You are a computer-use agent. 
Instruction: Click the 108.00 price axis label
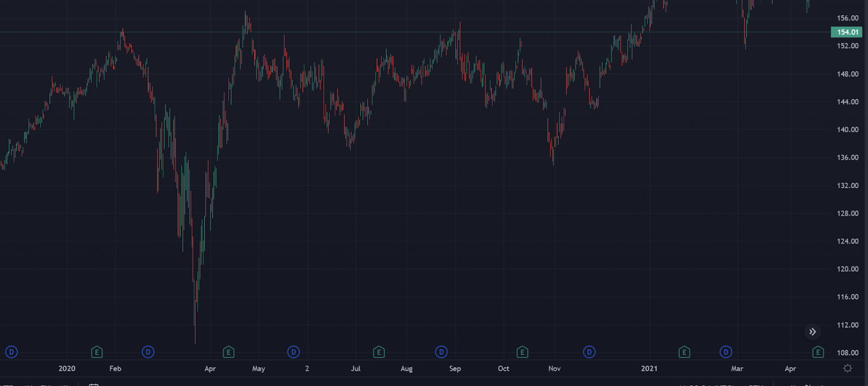(847, 353)
